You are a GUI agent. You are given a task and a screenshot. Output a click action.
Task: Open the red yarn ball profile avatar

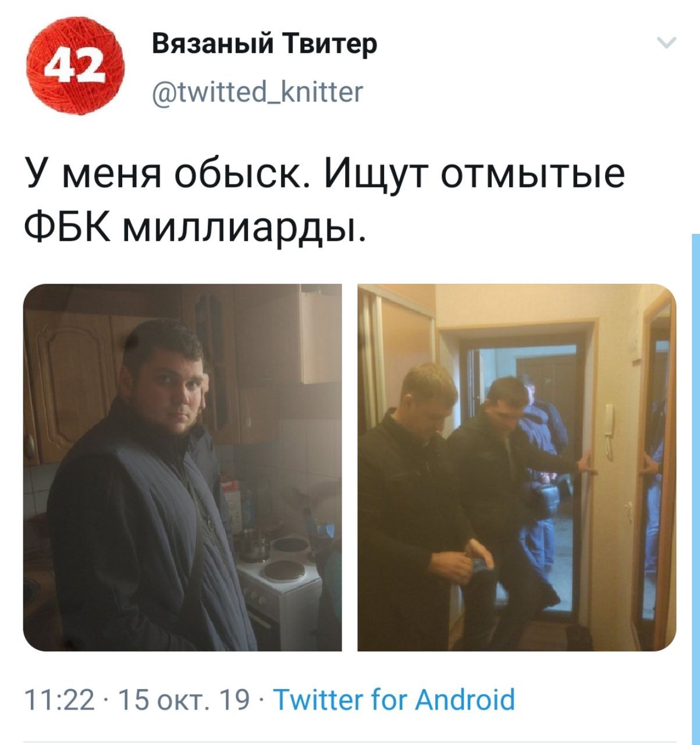tap(78, 68)
